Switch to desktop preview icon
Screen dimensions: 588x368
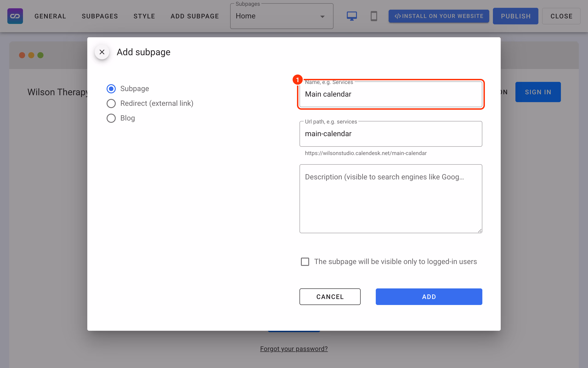pos(352,16)
